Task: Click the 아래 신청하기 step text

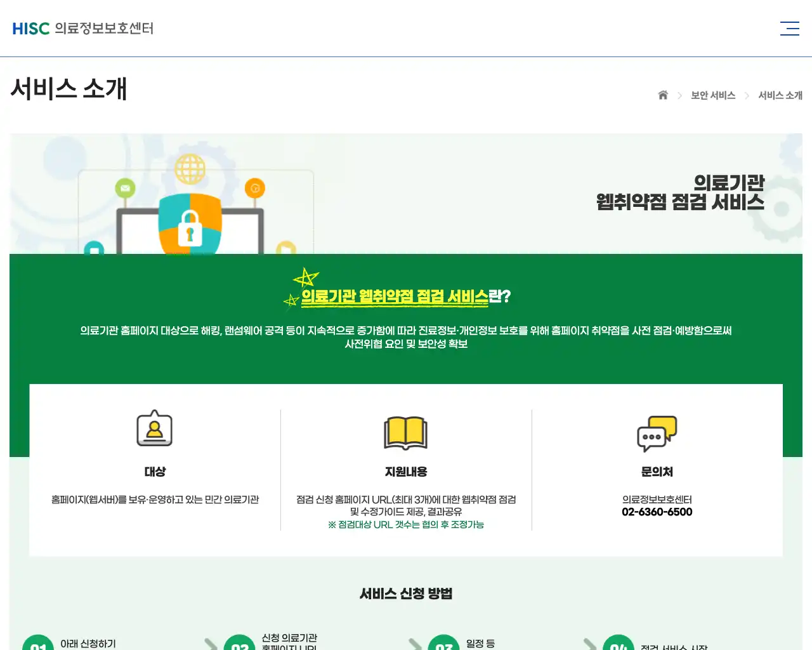Action: tap(87, 643)
